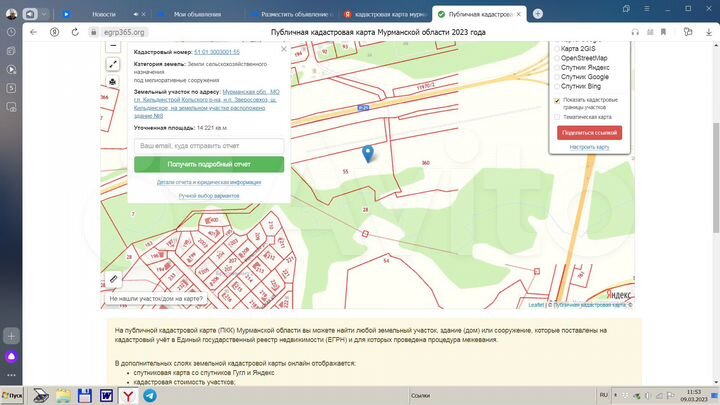Image resolution: width=720 pixels, height=405 pixels.
Task: Open cadastral number 51:01:3000001:55 link
Action: (217, 52)
